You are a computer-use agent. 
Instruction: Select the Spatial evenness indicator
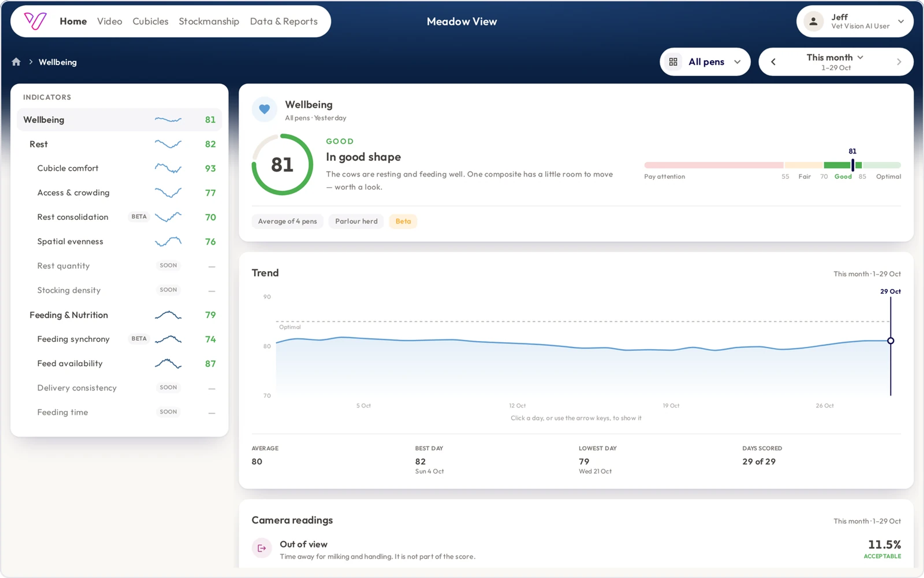119,242
